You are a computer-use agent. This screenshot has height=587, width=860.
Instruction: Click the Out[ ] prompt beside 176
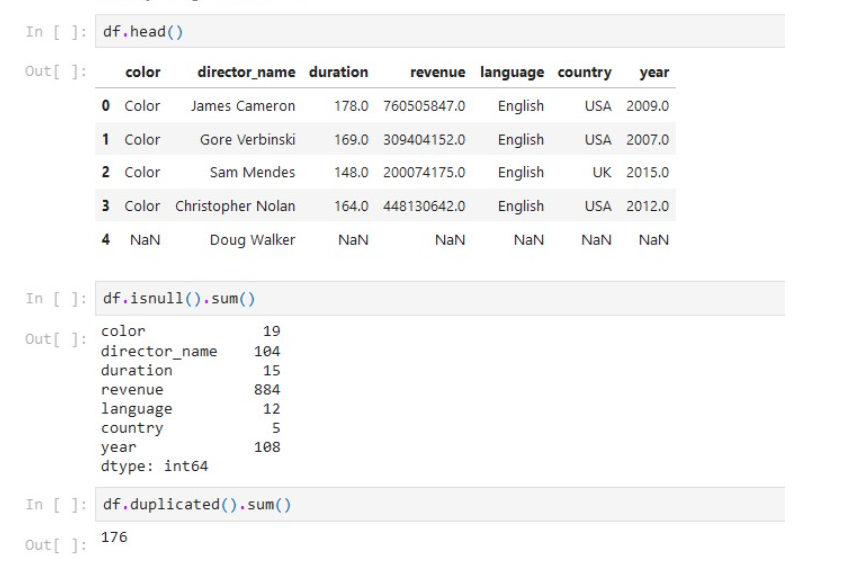point(55,545)
